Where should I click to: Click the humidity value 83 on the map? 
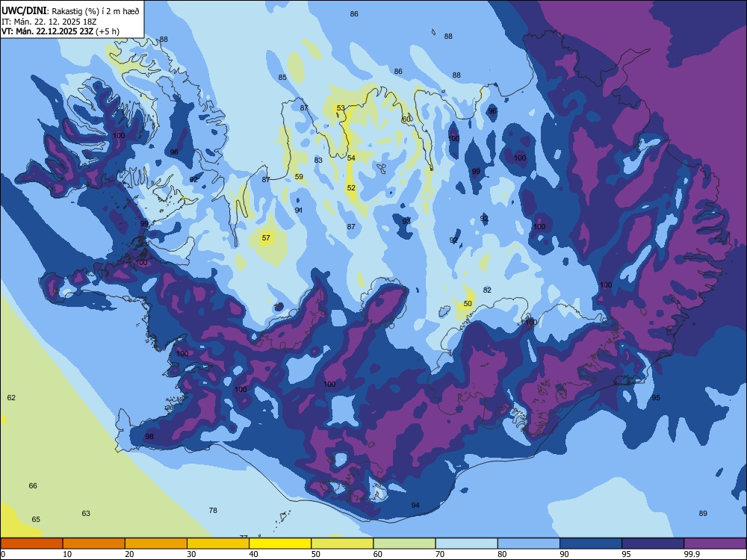click(318, 160)
